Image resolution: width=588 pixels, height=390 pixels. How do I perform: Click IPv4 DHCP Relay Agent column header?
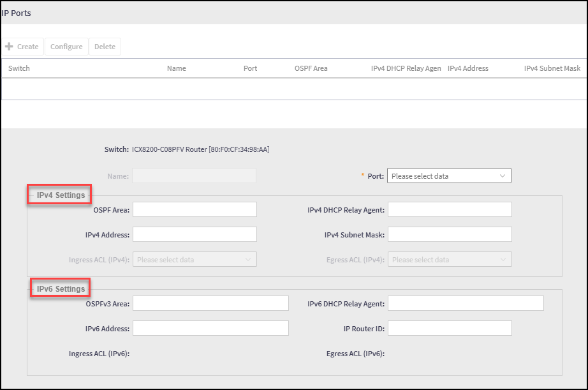pyautogui.click(x=406, y=68)
